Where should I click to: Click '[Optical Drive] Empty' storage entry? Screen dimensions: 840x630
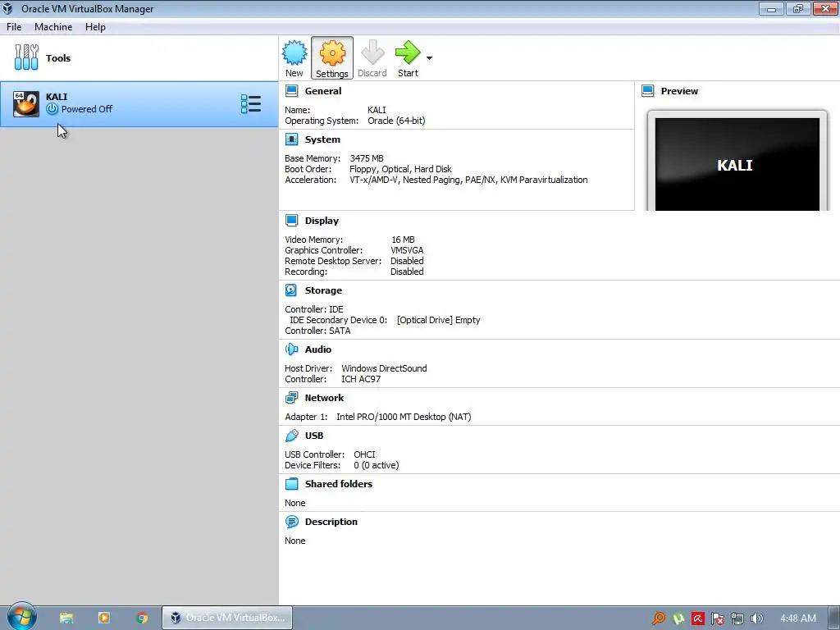pyautogui.click(x=438, y=320)
